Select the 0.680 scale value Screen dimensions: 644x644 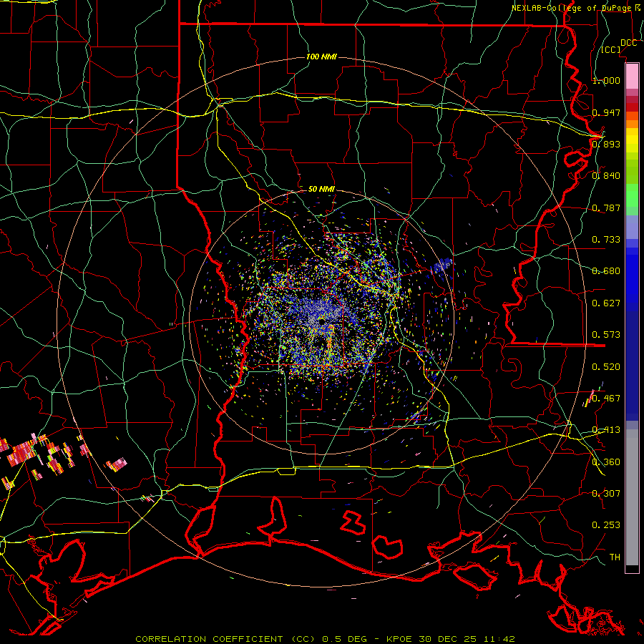tap(606, 271)
